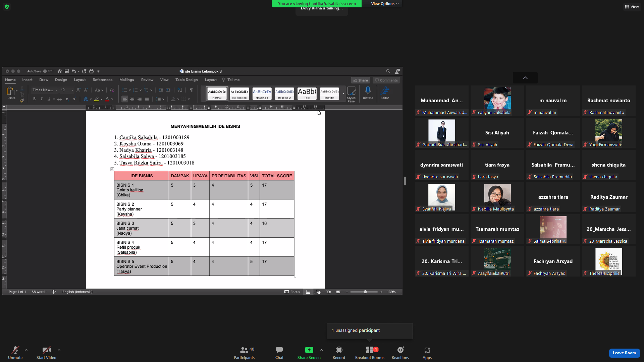644x362 pixels.
Task: Align paragraph text to the right
Action: 140,99
